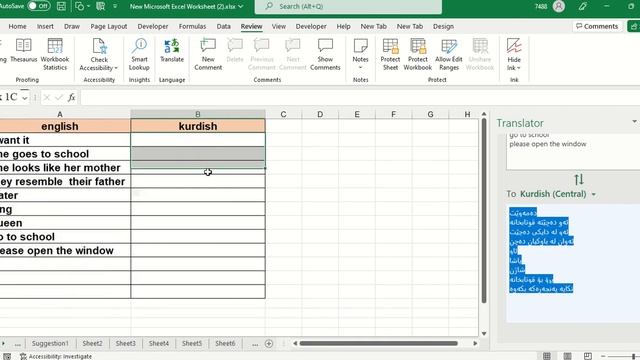640x360 pixels.
Task: Click the horizontal scrollbar
Action: (378, 343)
